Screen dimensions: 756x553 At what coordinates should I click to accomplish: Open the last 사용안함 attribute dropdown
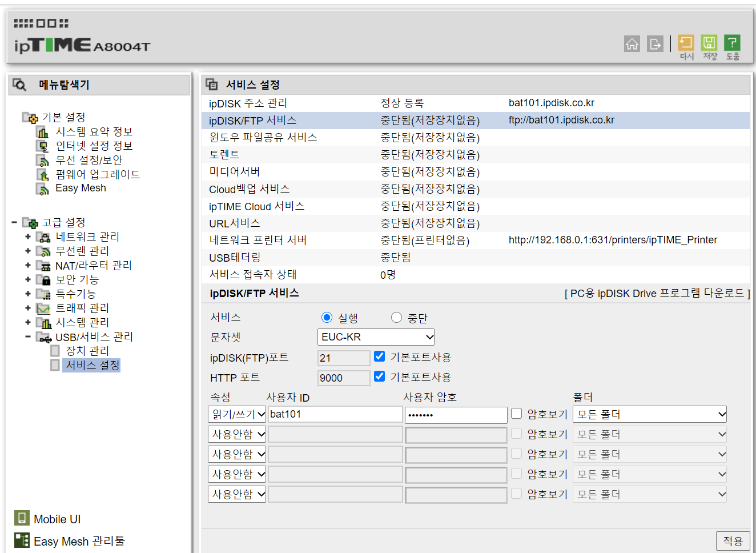[x=237, y=494]
